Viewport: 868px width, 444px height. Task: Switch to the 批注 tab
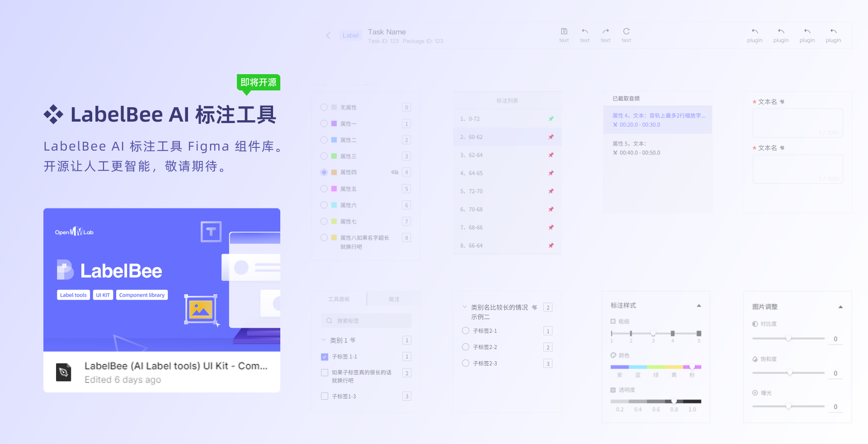point(394,299)
